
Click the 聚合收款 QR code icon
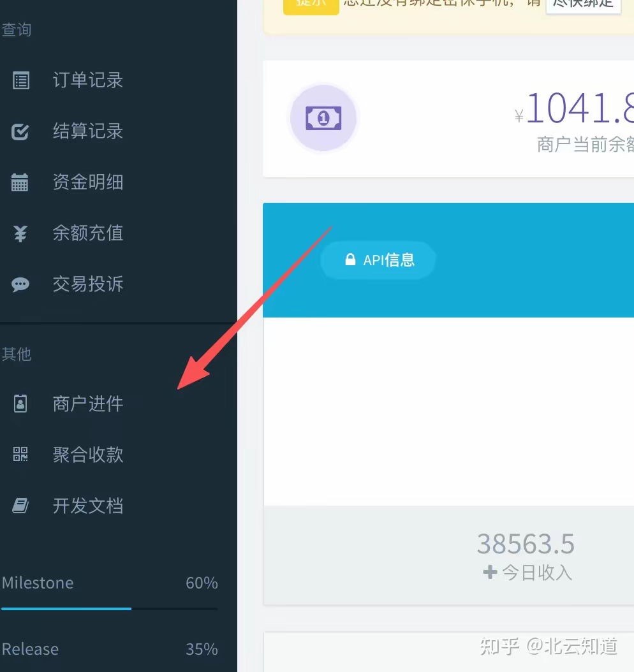[20, 455]
